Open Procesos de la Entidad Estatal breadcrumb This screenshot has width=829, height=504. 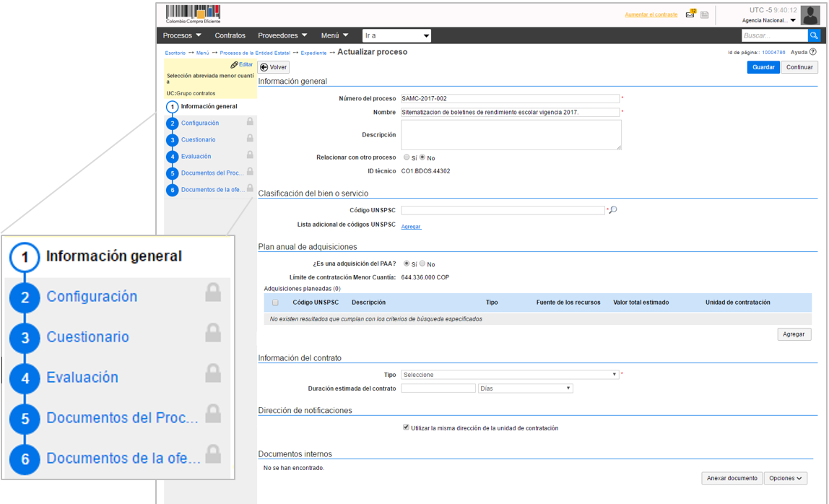point(255,53)
